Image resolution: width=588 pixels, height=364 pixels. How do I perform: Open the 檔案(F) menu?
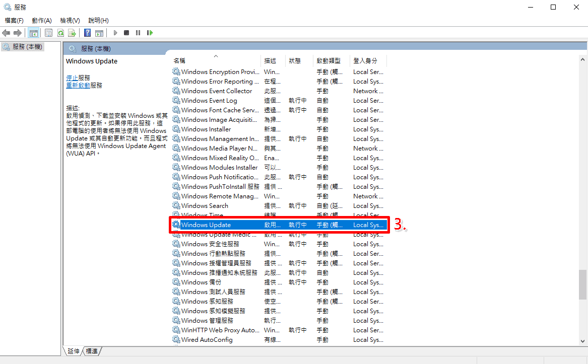(x=14, y=20)
